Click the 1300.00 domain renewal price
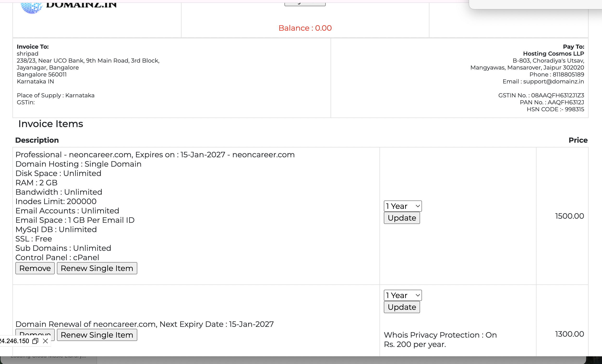The width and height of the screenshot is (602, 364). point(569,334)
